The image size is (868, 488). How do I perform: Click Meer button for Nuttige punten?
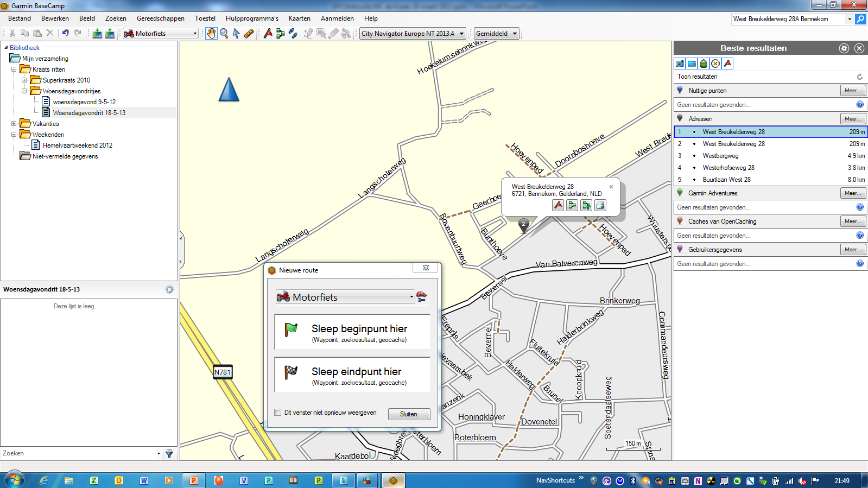[852, 91]
